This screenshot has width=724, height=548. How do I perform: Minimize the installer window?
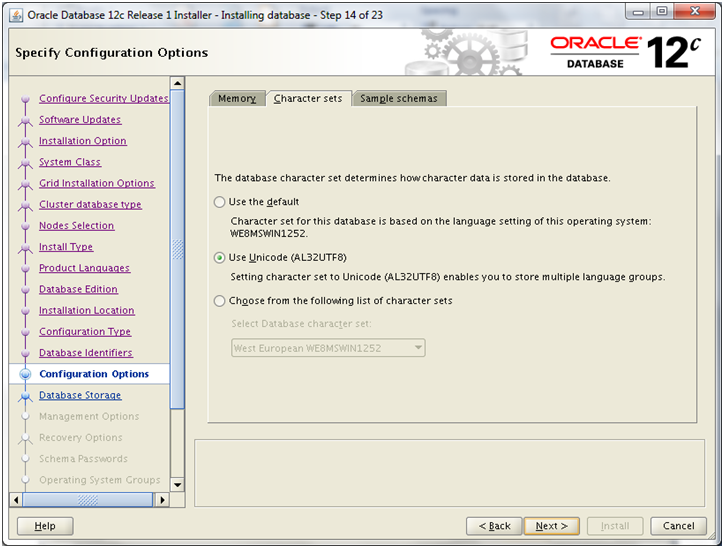[x=638, y=12]
